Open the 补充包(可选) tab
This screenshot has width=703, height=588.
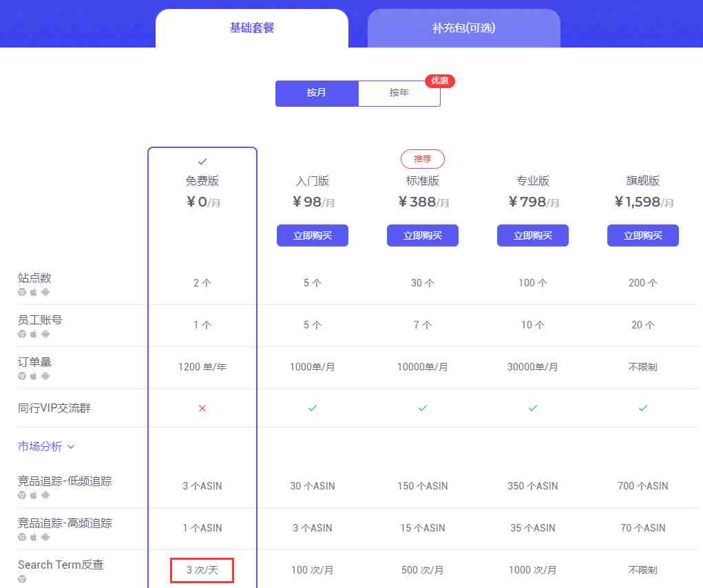pyautogui.click(x=463, y=28)
